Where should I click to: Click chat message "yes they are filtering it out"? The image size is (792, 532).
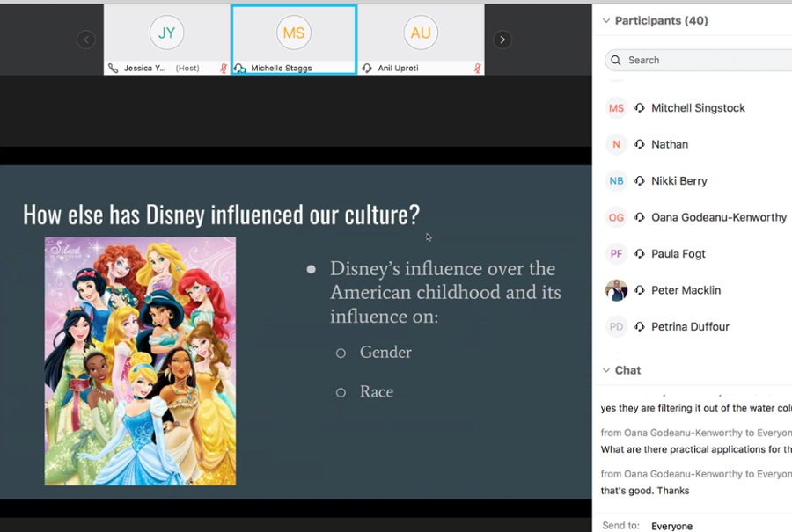click(696, 408)
